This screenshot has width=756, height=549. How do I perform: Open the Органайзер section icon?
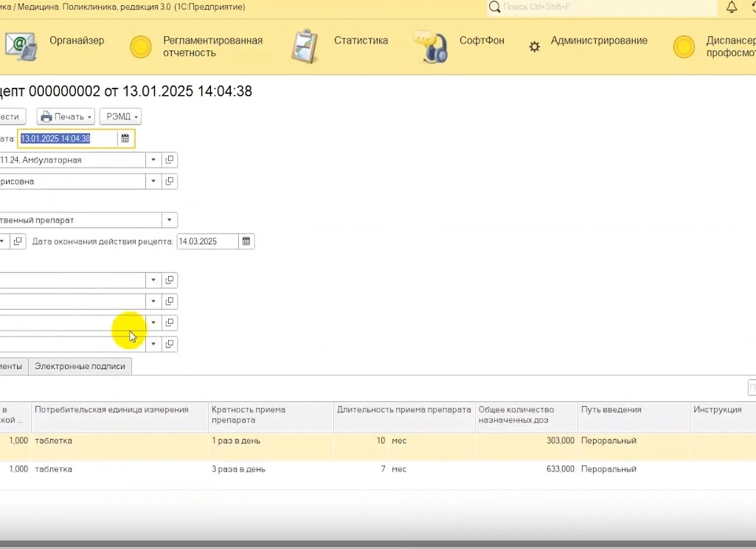click(21, 46)
